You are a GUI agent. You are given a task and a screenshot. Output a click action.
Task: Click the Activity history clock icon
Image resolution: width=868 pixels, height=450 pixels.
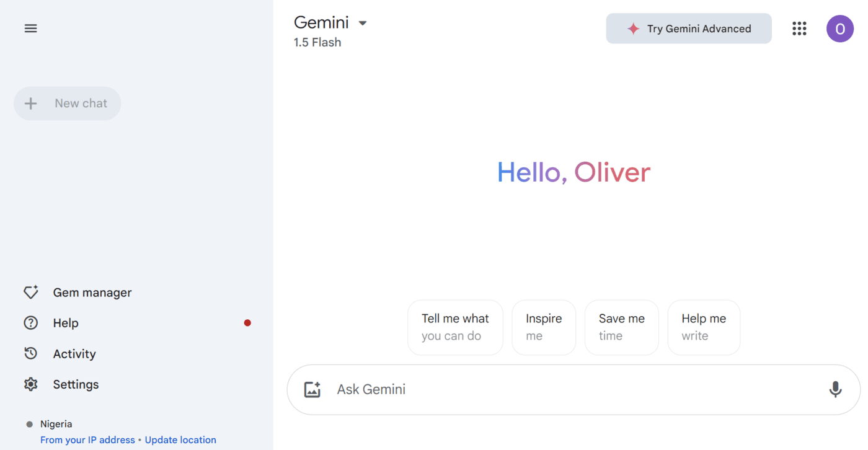[x=30, y=353]
